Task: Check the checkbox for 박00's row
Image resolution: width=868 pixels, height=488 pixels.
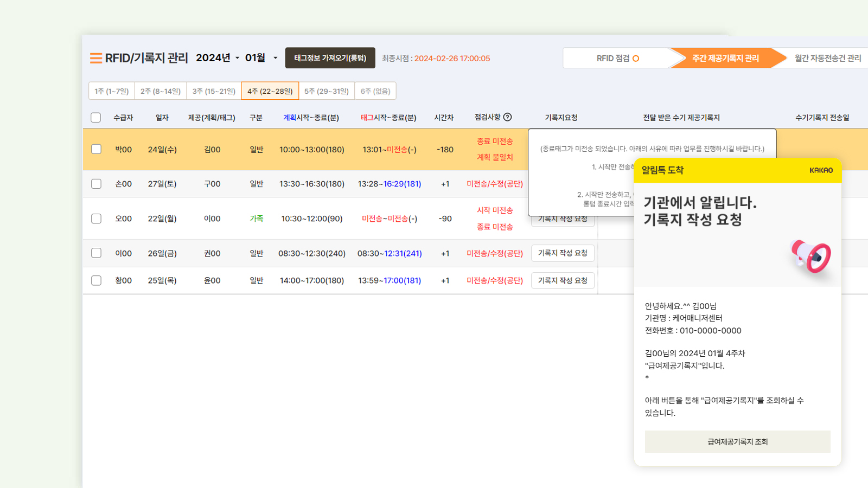Action: [96, 149]
